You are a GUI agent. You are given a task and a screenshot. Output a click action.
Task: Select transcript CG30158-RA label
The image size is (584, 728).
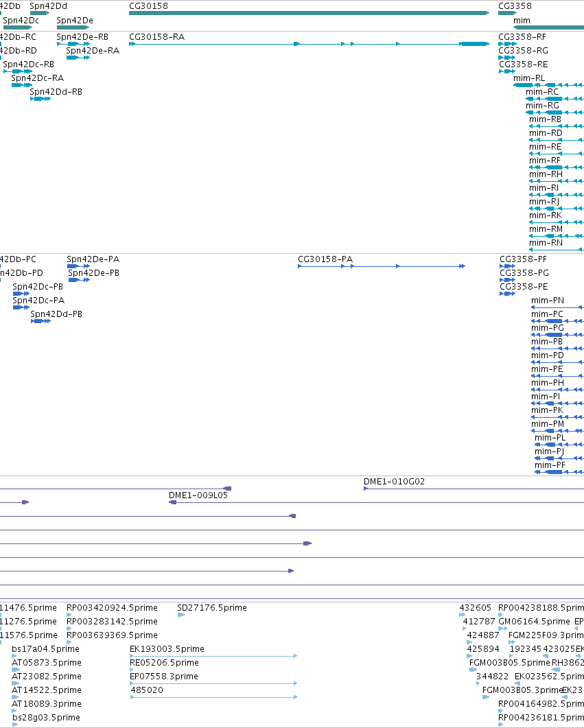tap(157, 36)
